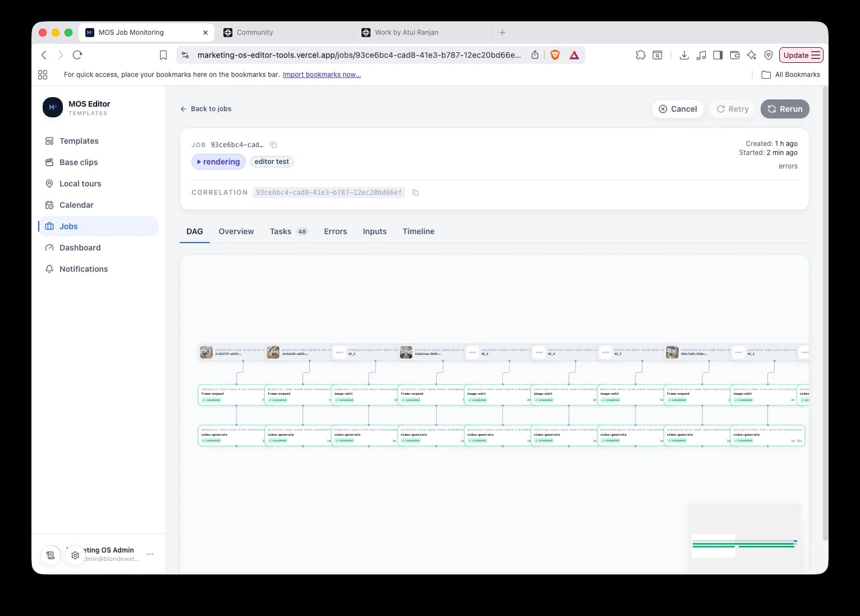Open the settings gear at sidebar bottom

click(x=75, y=555)
